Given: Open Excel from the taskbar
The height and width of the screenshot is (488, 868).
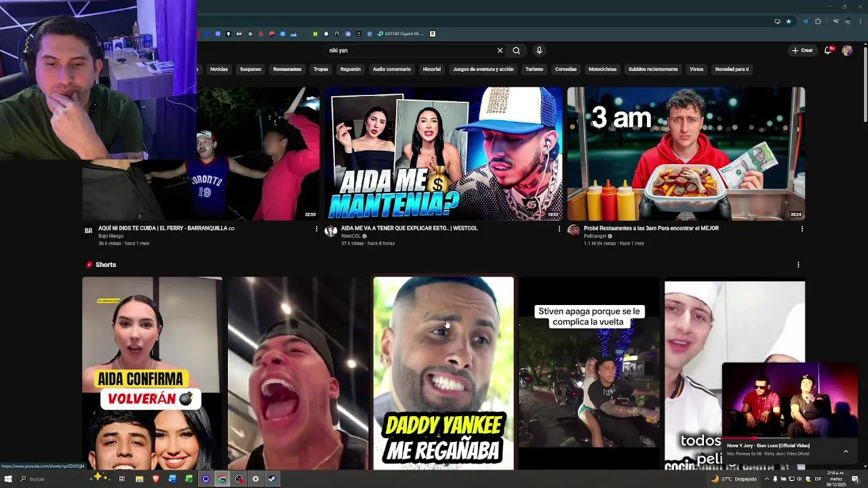Looking at the screenshot, I should (x=189, y=479).
